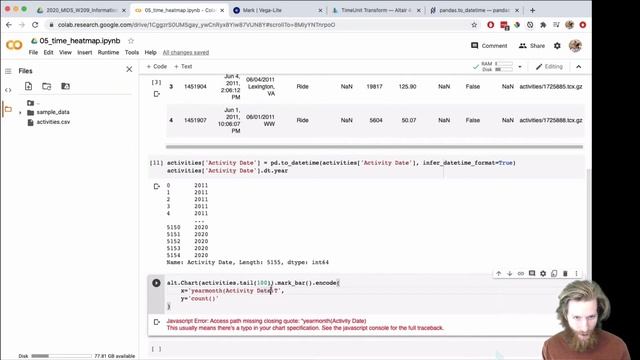Clear output of the year cell
Image resolution: width=640 pixels, height=360 pixels.
(156, 187)
